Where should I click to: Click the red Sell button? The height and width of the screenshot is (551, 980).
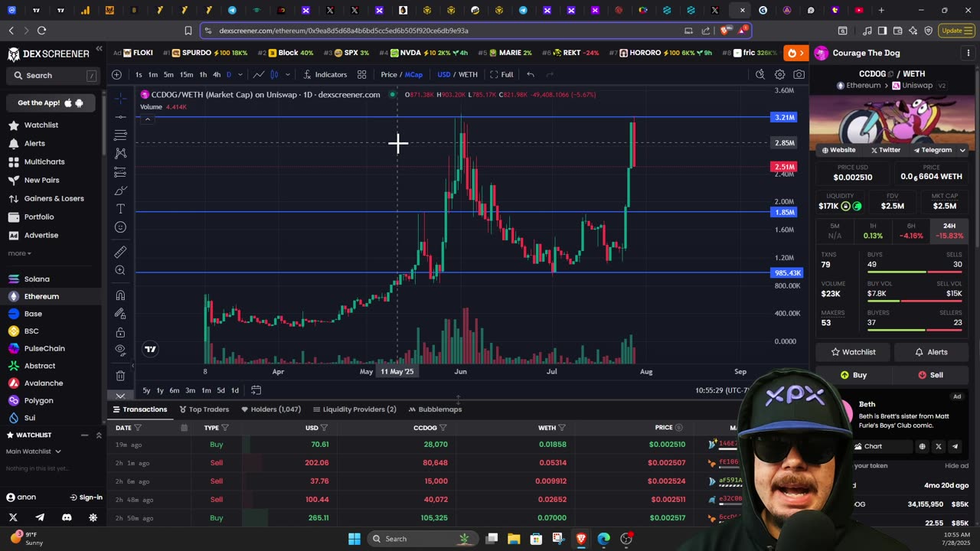pyautogui.click(x=931, y=375)
